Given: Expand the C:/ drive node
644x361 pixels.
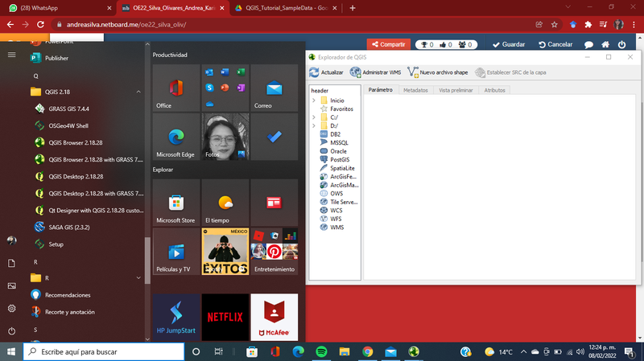Looking at the screenshot, I should (x=314, y=117).
